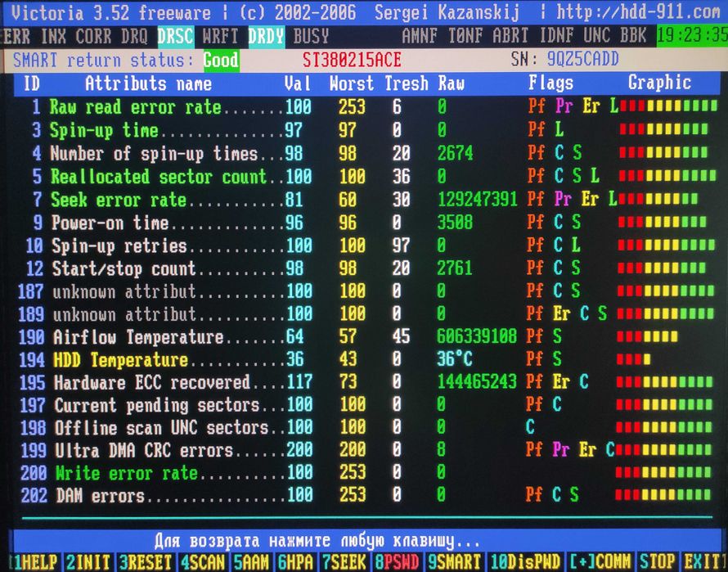The height and width of the screenshot is (572, 728).
Task: Click the drive model ST380215ACE
Action: point(352,61)
